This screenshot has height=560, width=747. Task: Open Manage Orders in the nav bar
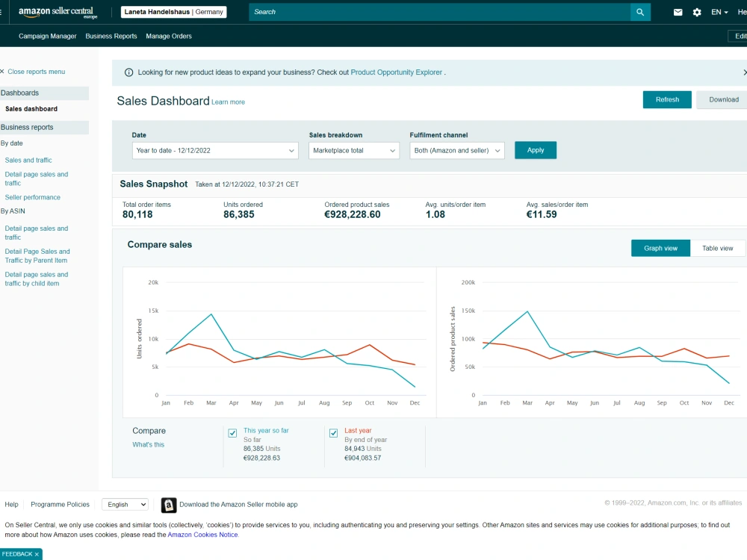pos(169,36)
